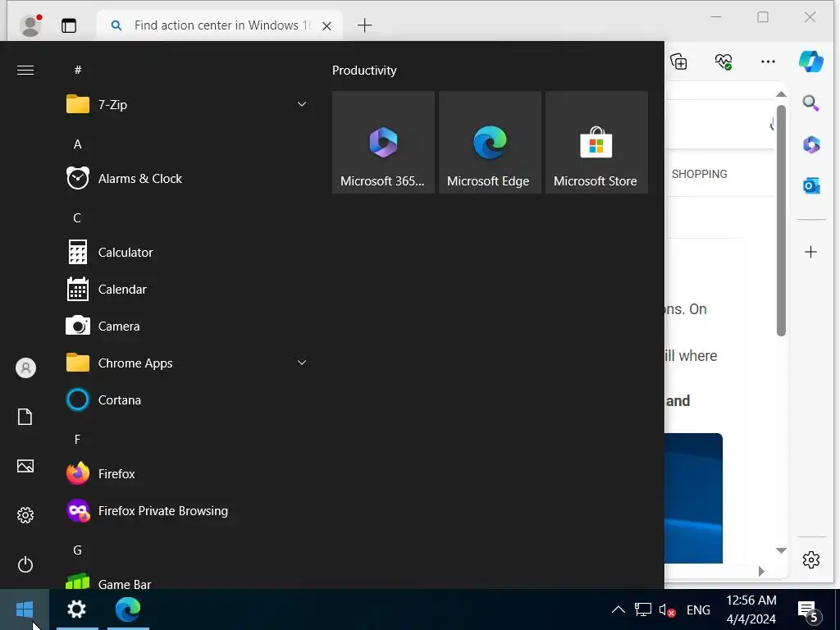Click Search icon in Edge sidebar
This screenshot has width=840, height=630.
810,103
